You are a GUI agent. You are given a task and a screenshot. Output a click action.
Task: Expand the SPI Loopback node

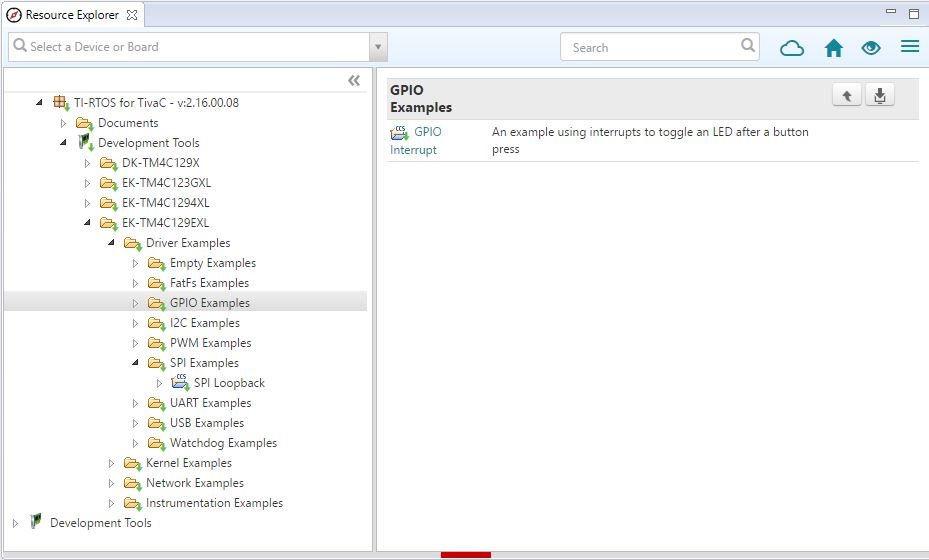159,383
